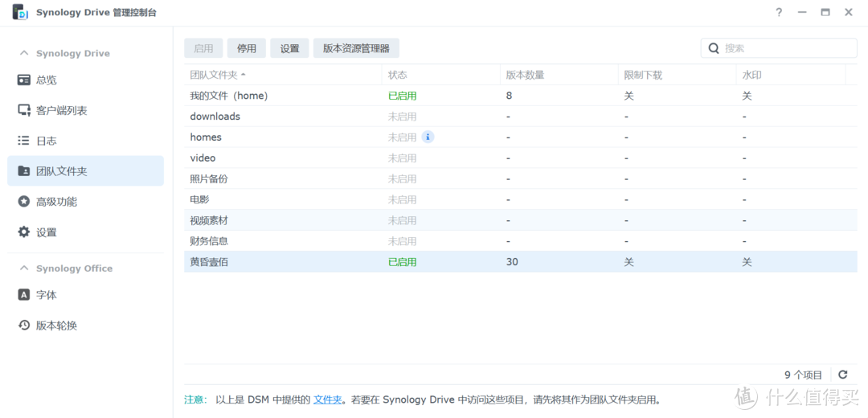Screen dimensions: 868x418
Task: Click the Synology Drive app logo icon
Action: [x=20, y=12]
